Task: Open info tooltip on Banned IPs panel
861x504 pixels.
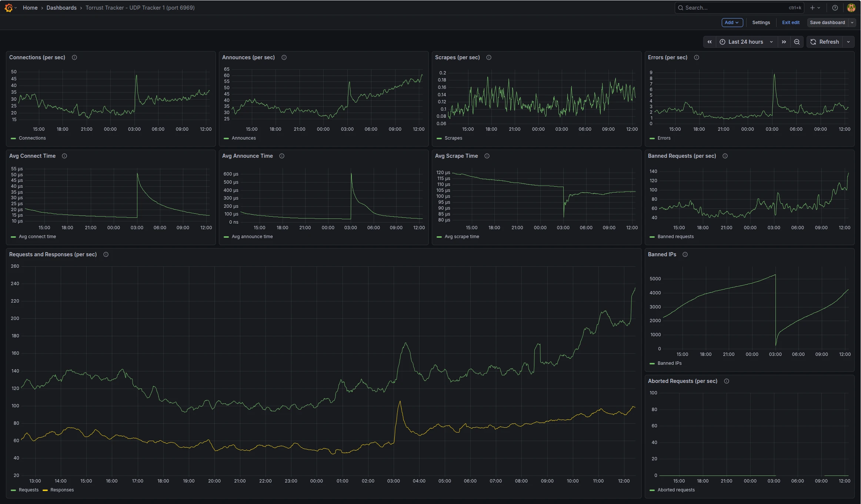Action: pyautogui.click(x=685, y=254)
